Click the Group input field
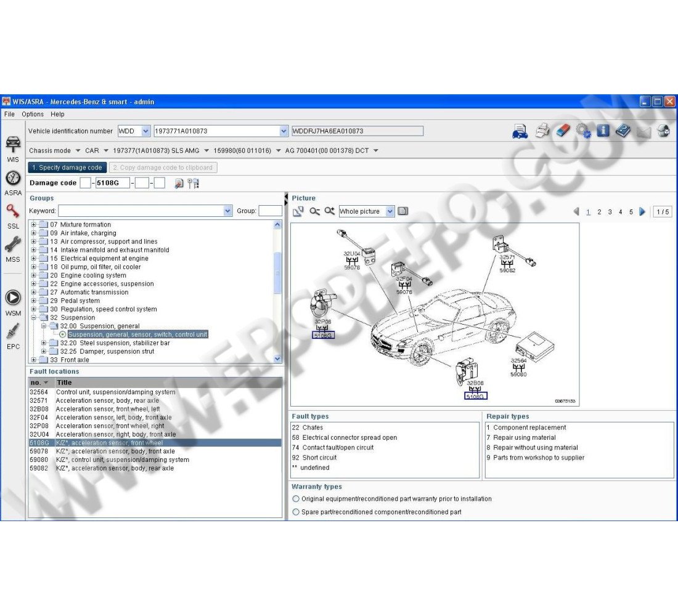This screenshot has width=678, height=616. 270,211
